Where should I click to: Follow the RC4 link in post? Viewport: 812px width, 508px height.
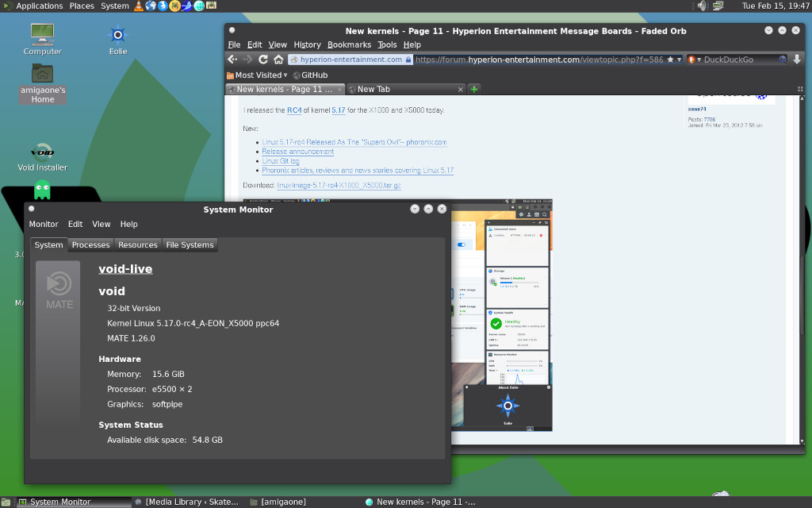(294, 110)
